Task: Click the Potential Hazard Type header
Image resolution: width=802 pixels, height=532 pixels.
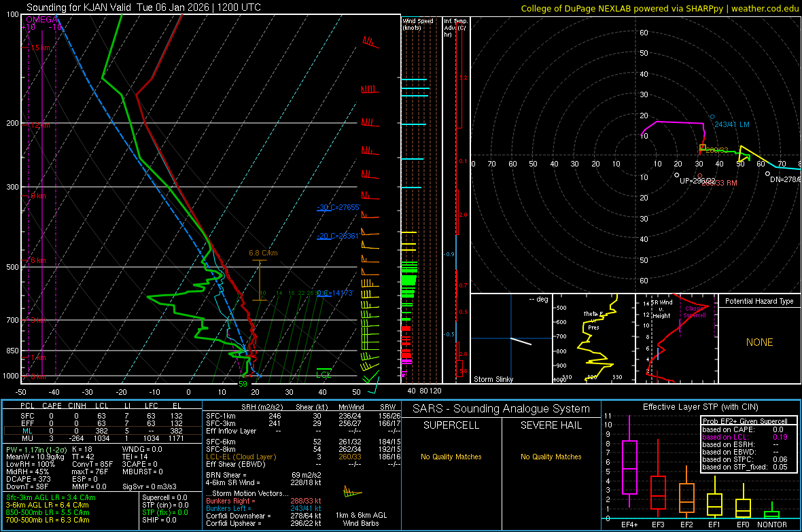Action: (759, 301)
